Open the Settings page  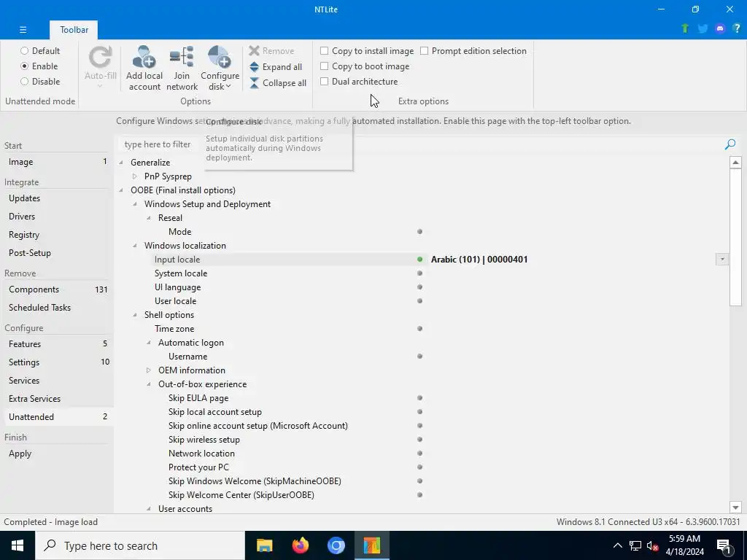(x=57, y=362)
